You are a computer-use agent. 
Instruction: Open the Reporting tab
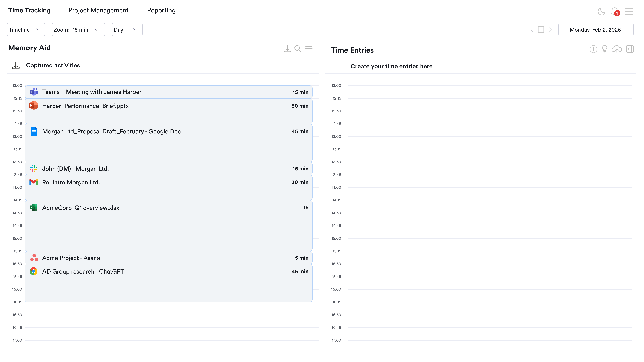click(x=161, y=11)
